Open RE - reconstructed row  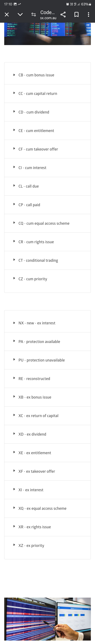(x=47, y=379)
